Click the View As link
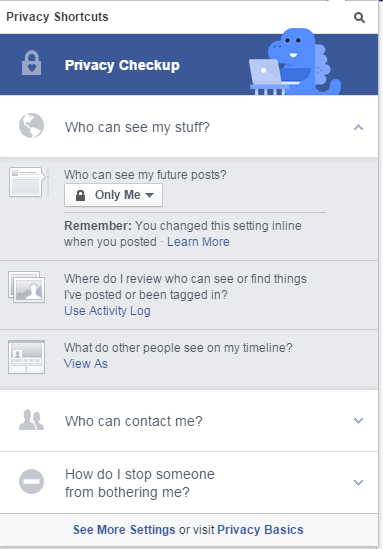The height and width of the screenshot is (549, 383). click(x=86, y=363)
